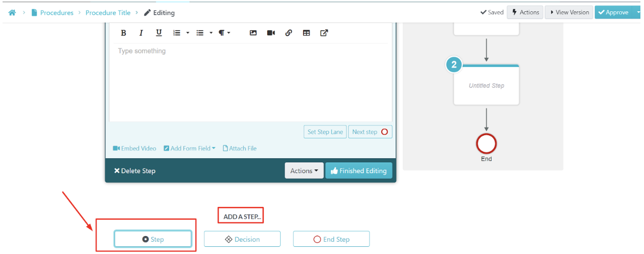
Task: Open bullet list style dropdown arrow
Action: point(211,33)
